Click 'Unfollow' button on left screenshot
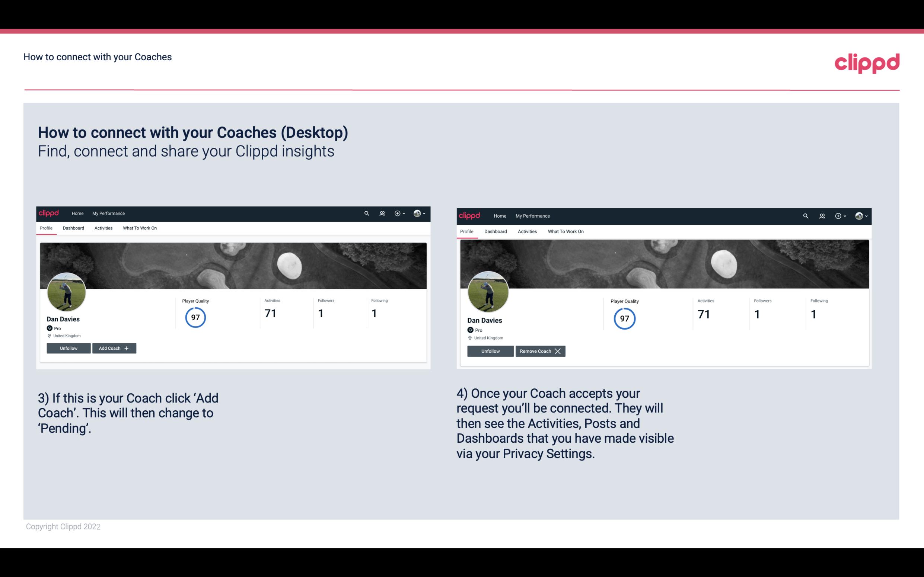924x577 pixels. [x=68, y=348]
